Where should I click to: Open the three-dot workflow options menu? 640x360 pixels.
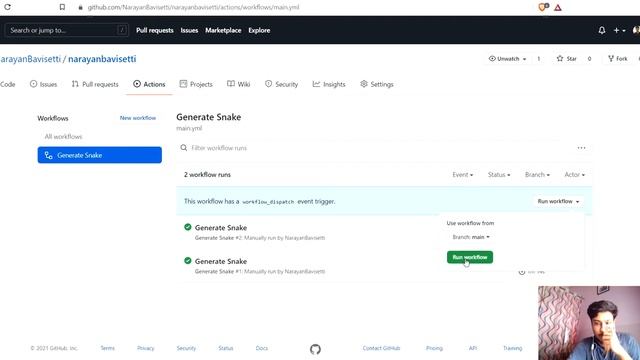pos(581,148)
